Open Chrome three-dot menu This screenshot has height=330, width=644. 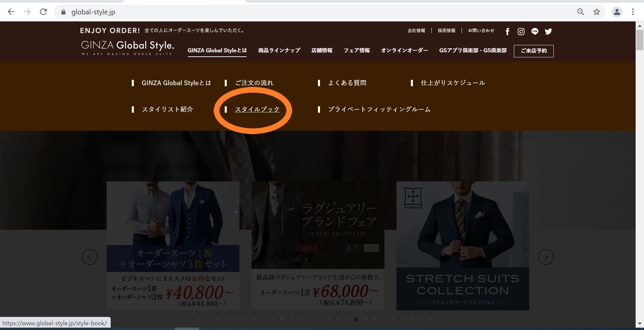pyautogui.click(x=633, y=12)
